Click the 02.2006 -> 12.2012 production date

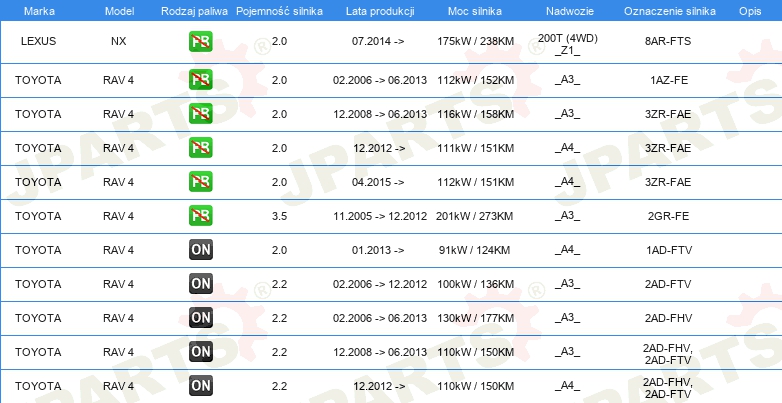tap(380, 284)
